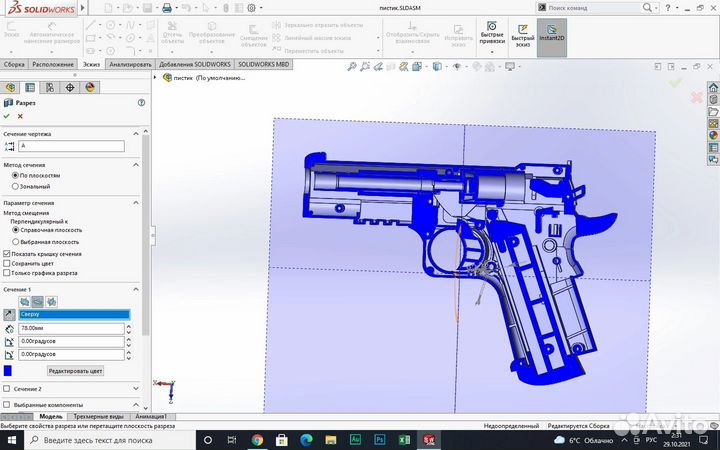Select the Front plane section icon

point(24,302)
